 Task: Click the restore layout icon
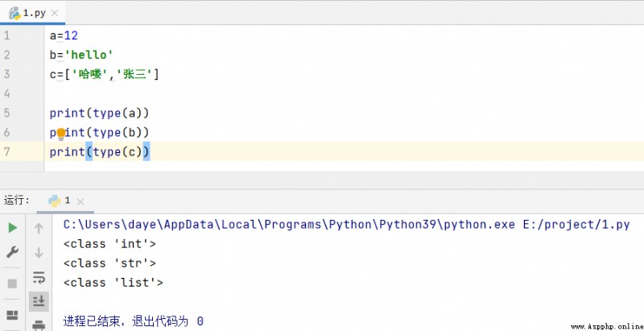tap(13, 316)
